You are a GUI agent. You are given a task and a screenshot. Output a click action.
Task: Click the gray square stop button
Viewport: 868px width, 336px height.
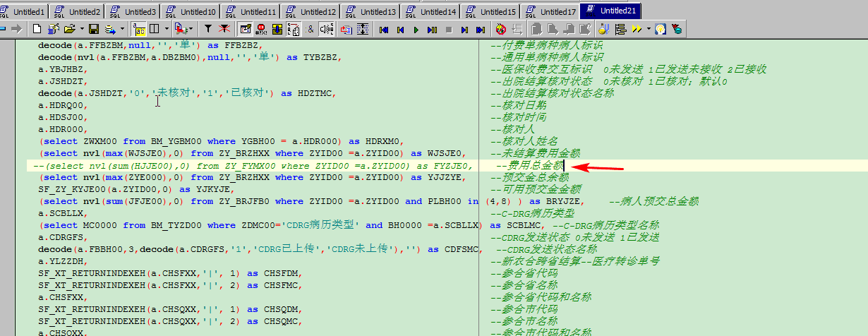click(x=449, y=30)
